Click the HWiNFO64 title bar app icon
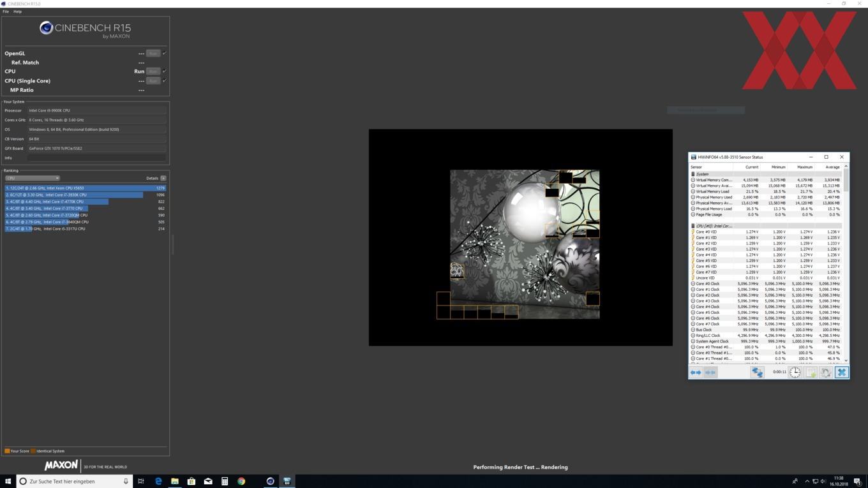 [694, 157]
